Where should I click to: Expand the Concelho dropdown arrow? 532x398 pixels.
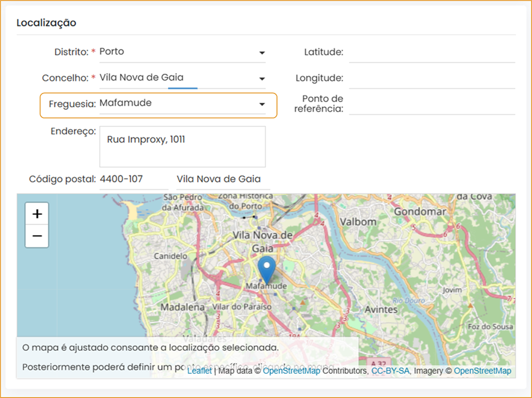click(x=262, y=79)
